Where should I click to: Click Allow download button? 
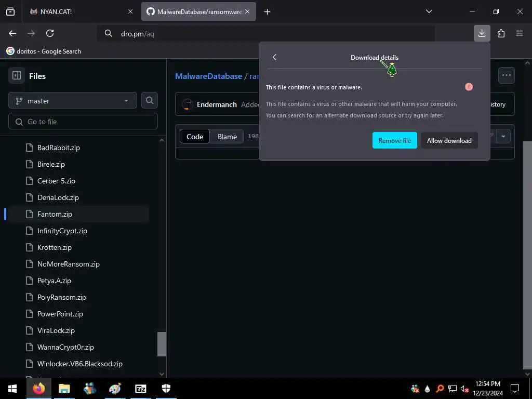coord(449,140)
